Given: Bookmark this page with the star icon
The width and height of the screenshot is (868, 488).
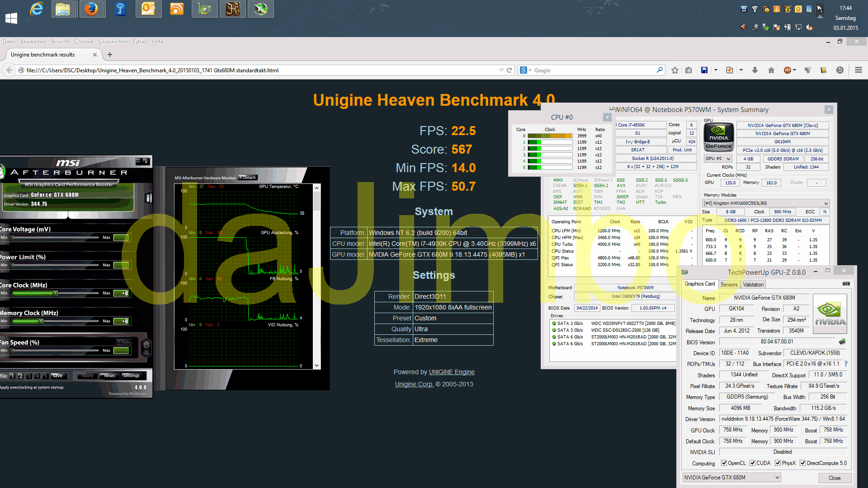Looking at the screenshot, I should click(x=675, y=70).
